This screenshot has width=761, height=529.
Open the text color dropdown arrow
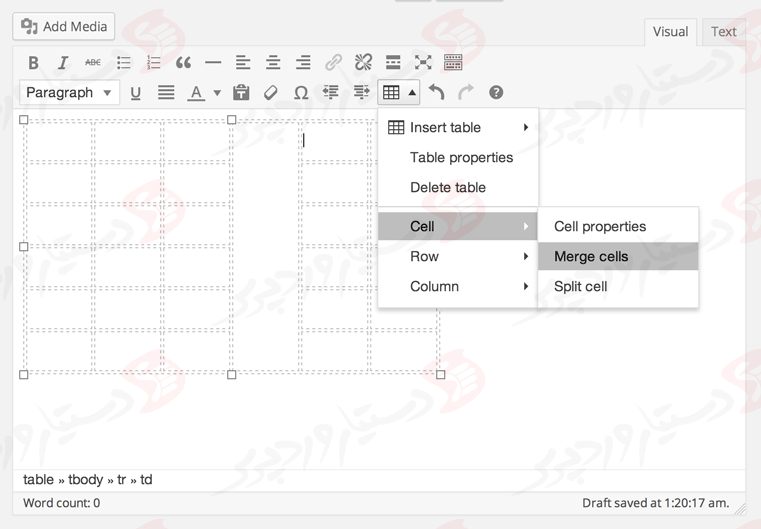tap(217, 93)
